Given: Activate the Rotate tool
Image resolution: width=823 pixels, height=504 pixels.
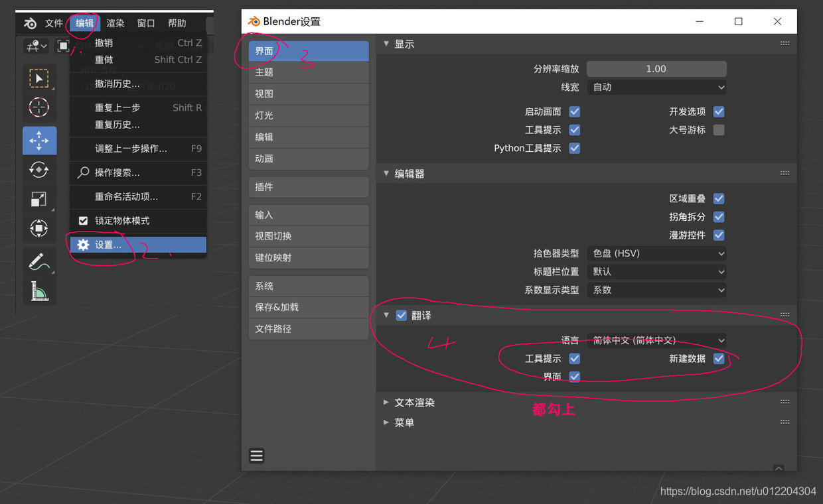Looking at the screenshot, I should point(39,170).
